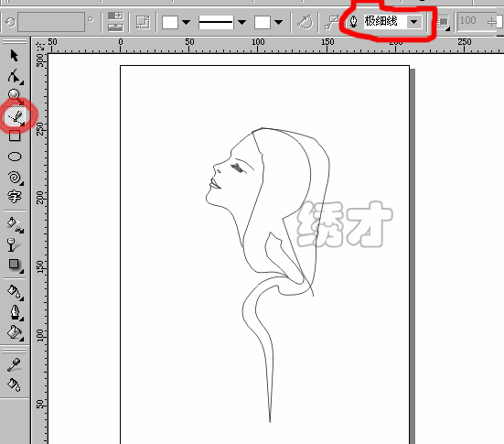Image resolution: width=504 pixels, height=444 pixels.
Task: Toggle the vertical mirror button
Action: click(x=115, y=27)
